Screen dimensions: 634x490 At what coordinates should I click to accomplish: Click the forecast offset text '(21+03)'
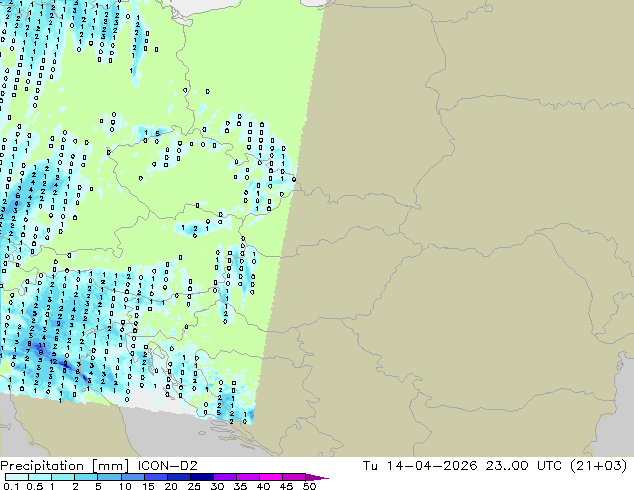point(598,466)
